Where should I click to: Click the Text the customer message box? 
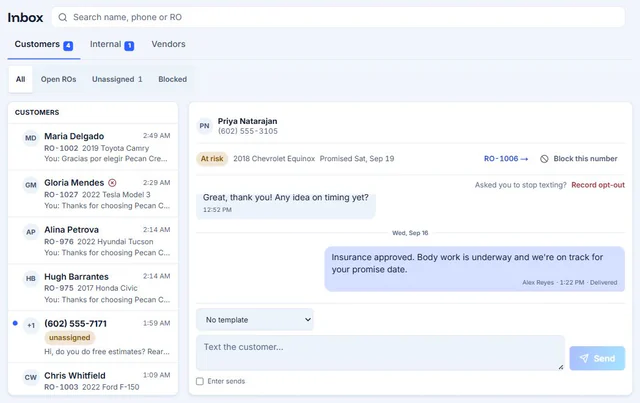tap(380, 353)
